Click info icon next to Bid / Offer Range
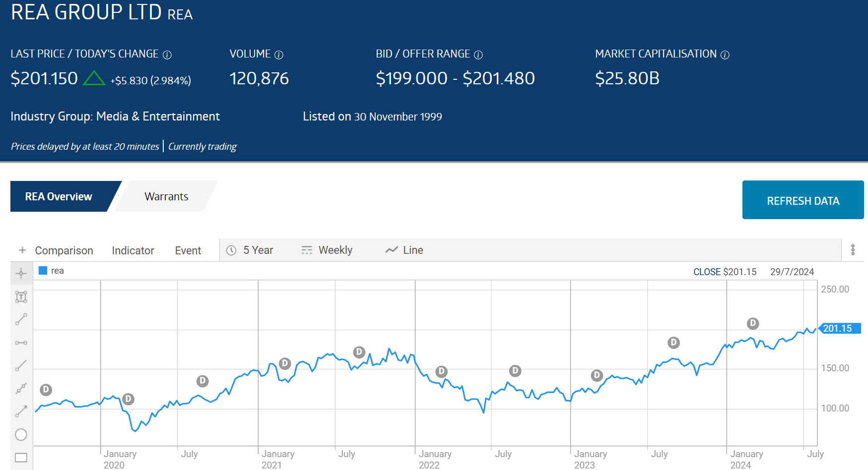The height and width of the screenshot is (470, 868). click(478, 55)
